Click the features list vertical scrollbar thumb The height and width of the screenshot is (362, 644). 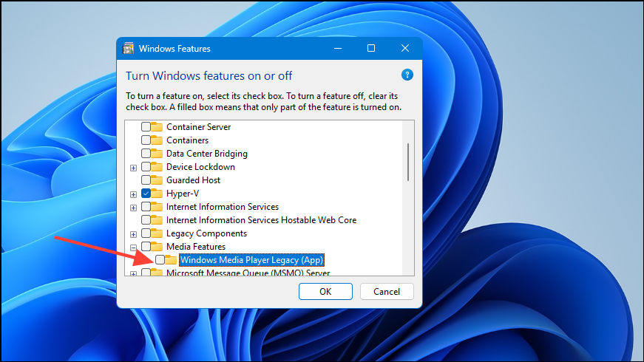coord(408,162)
